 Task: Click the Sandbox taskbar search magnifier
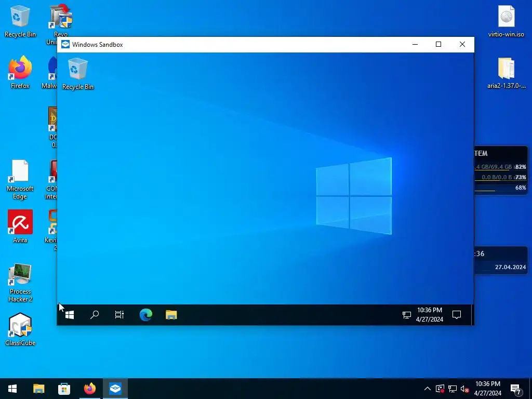[x=95, y=315]
